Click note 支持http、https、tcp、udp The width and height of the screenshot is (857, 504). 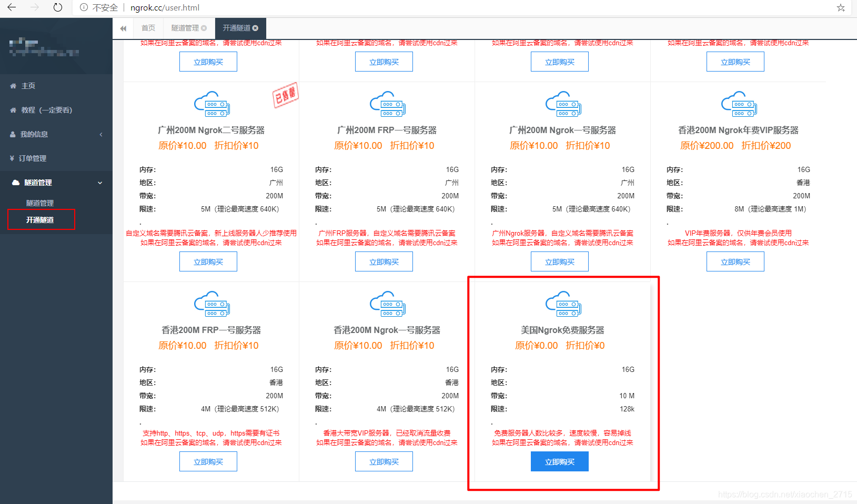point(211,433)
